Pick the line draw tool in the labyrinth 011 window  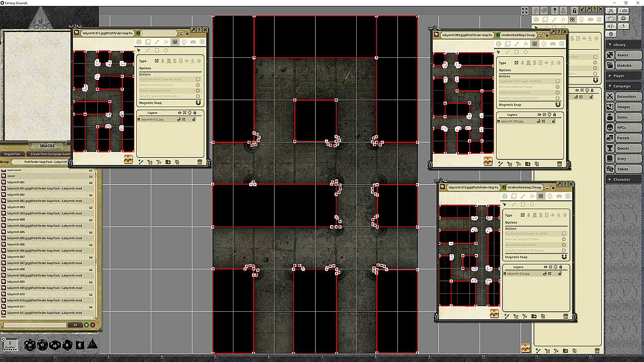pyautogui.click(x=148, y=50)
